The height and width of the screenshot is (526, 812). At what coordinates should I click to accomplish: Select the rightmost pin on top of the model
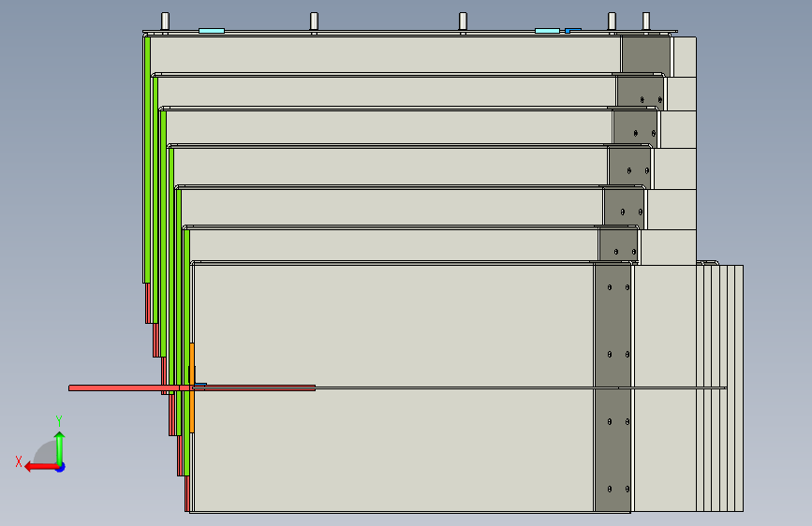[x=646, y=22]
